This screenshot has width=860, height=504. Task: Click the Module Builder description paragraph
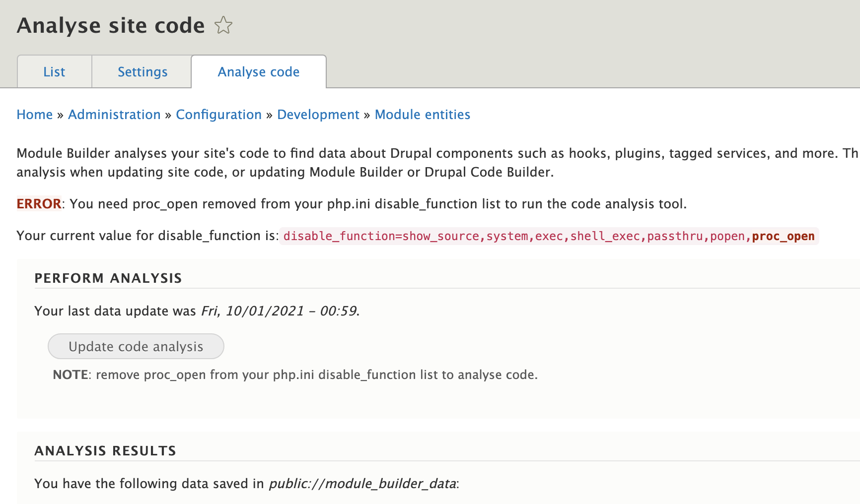438,163
